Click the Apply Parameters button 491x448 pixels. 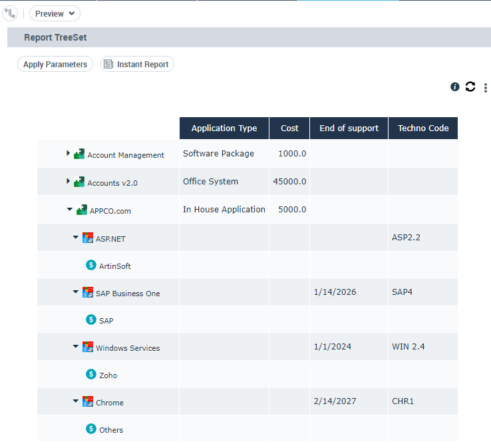[x=55, y=65]
